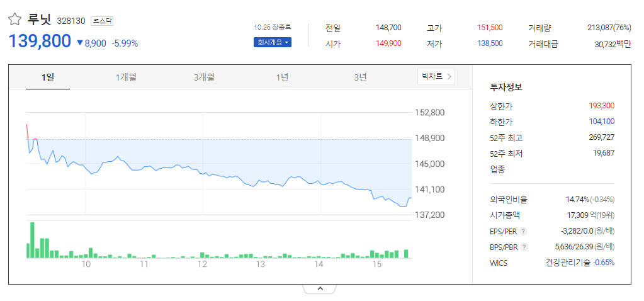The image size is (644, 301).
Task: Open 빅차트 full chart view
Action: [436, 76]
